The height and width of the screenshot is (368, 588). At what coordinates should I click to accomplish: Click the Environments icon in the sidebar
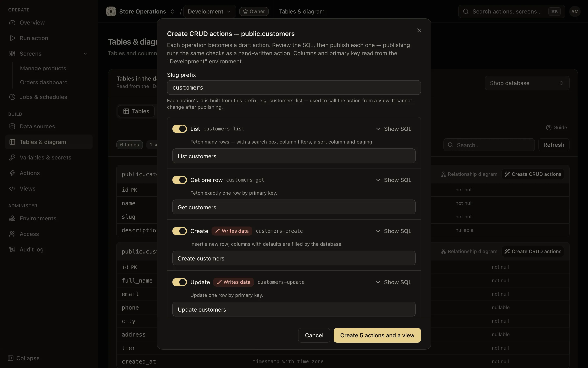click(x=12, y=218)
